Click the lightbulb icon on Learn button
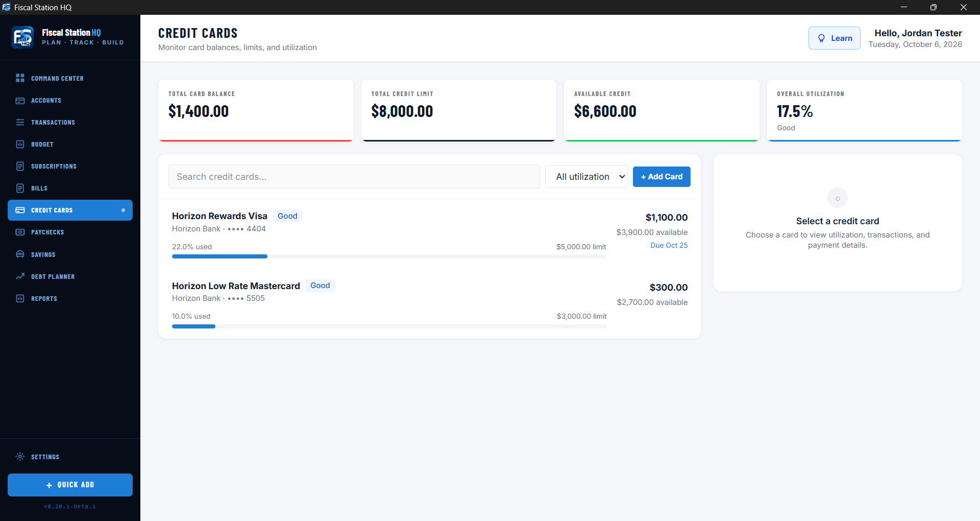The width and height of the screenshot is (980, 521). (x=821, y=38)
